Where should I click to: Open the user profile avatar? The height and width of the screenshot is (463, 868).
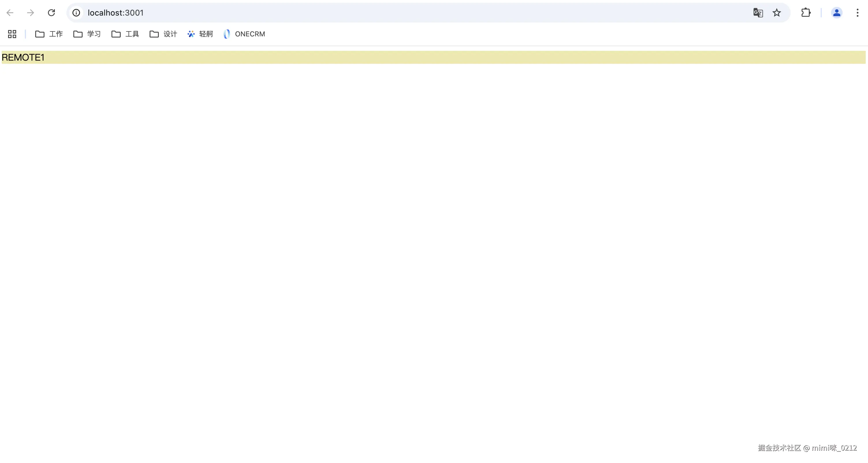(836, 13)
